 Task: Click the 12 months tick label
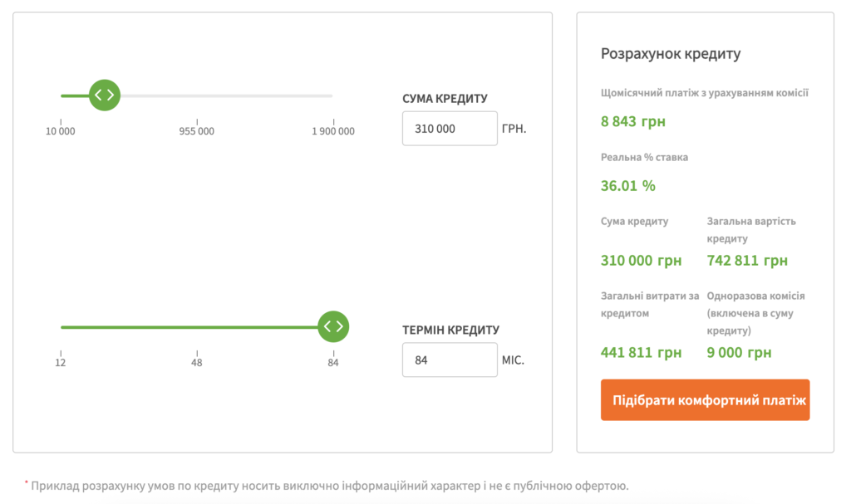(61, 363)
